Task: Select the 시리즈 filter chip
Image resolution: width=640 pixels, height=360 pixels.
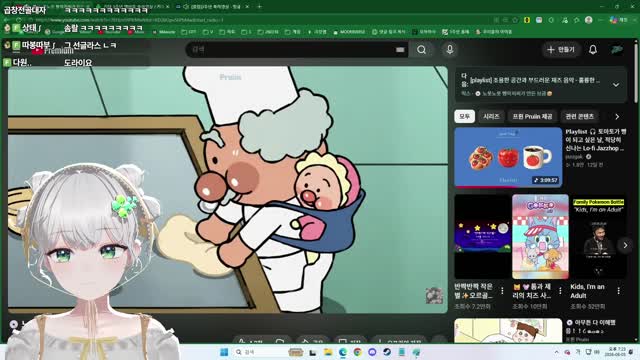Action: point(491,116)
